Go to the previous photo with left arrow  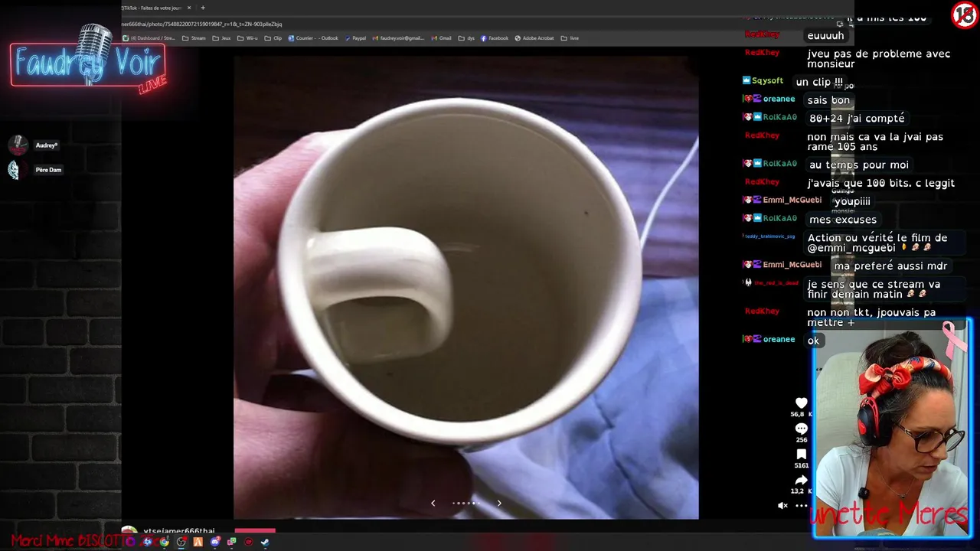433,503
